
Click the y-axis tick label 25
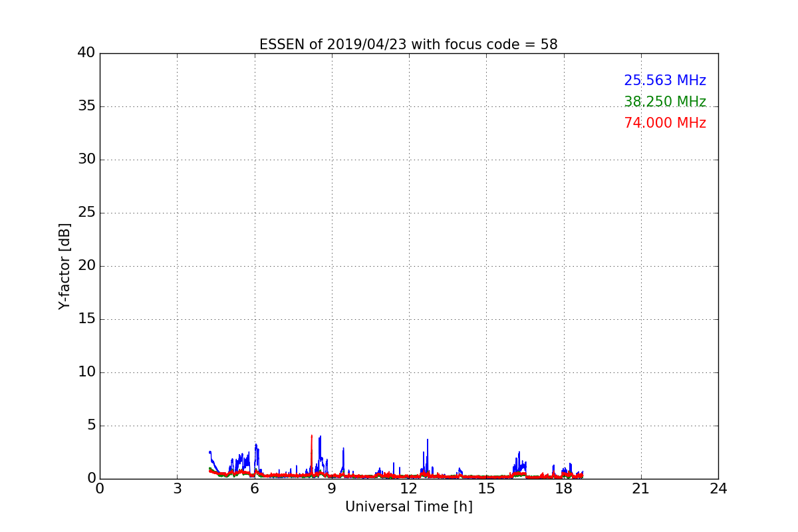(86, 213)
